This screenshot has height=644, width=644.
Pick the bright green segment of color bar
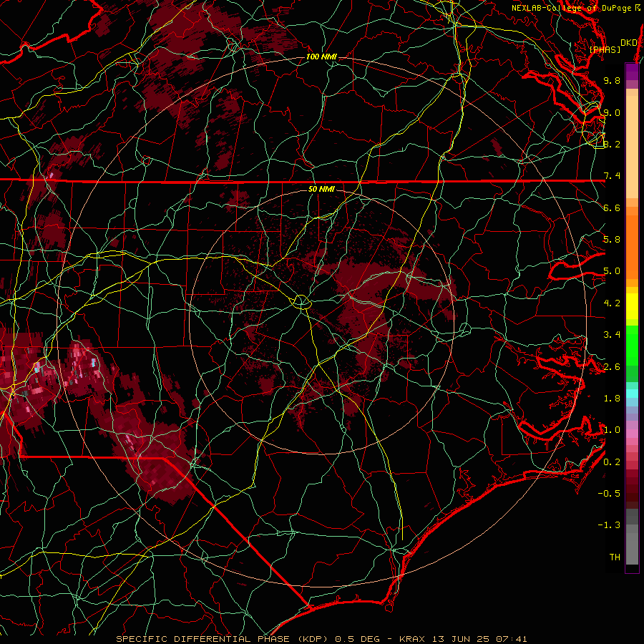[632, 346]
